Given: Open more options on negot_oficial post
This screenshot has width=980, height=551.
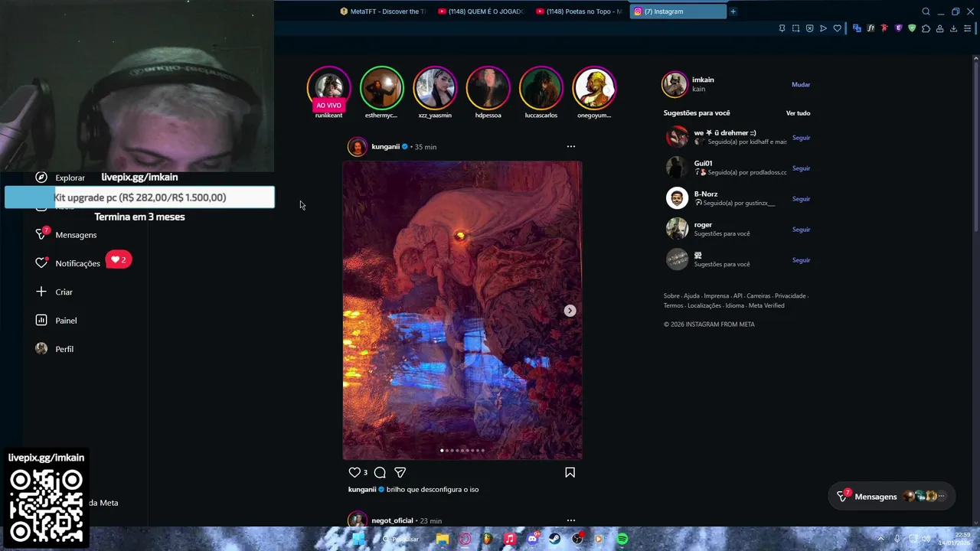Looking at the screenshot, I should (570, 520).
